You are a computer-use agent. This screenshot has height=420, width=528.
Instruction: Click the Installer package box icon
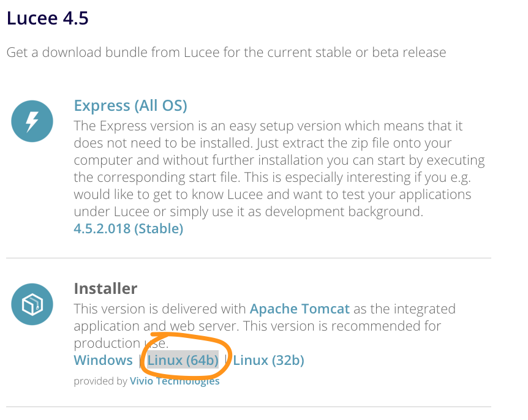(32, 304)
